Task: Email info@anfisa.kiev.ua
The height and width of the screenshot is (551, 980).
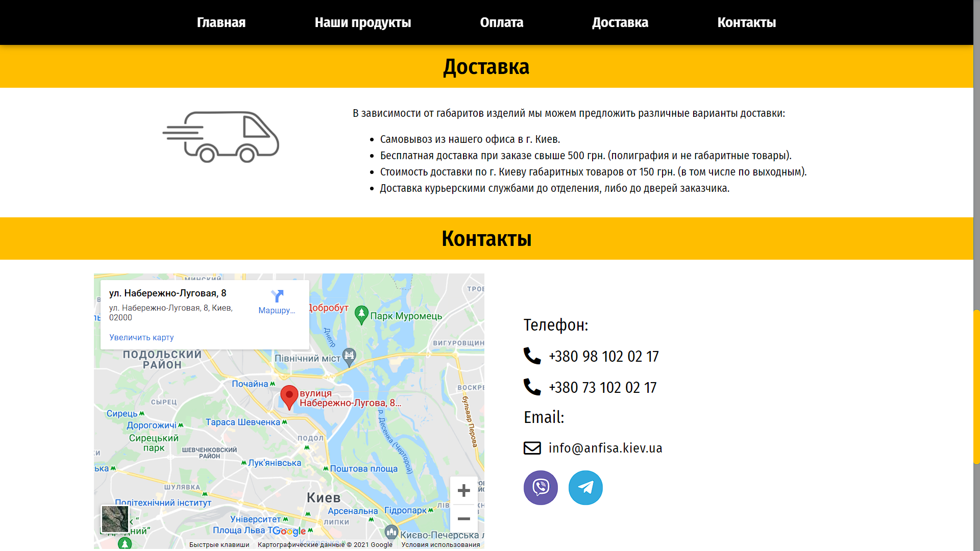Action: (x=605, y=448)
